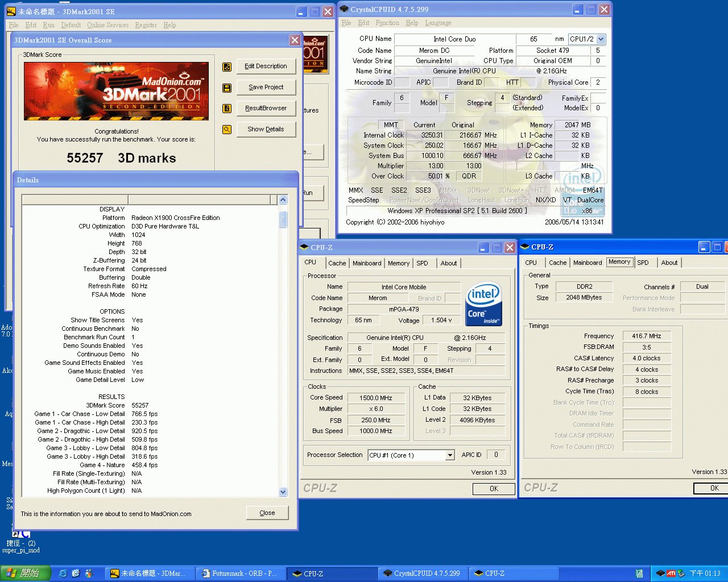This screenshot has height=582, width=728.
Task: Open the CPU1/2 dropdown in CrystalCPUID
Action: point(601,39)
